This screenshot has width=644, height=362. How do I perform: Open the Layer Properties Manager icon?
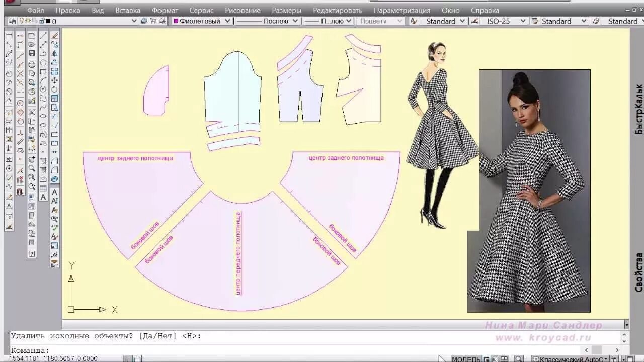11,21
